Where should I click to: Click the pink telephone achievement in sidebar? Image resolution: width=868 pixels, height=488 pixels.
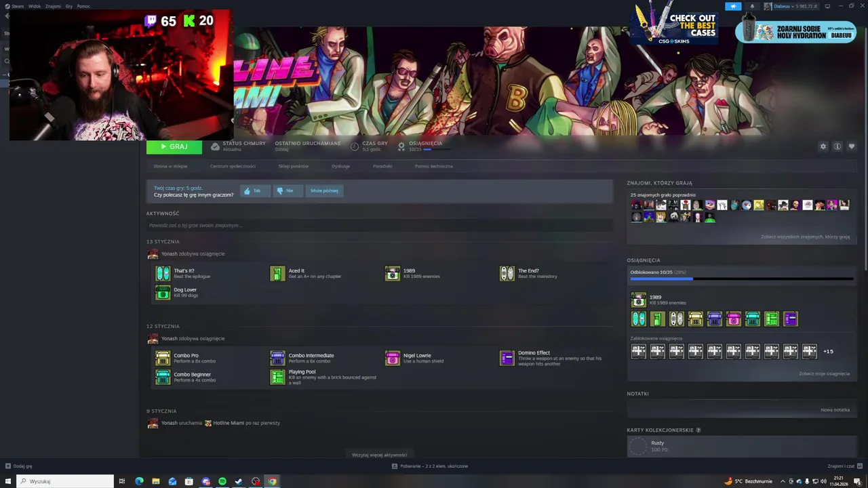pyautogui.click(x=734, y=319)
